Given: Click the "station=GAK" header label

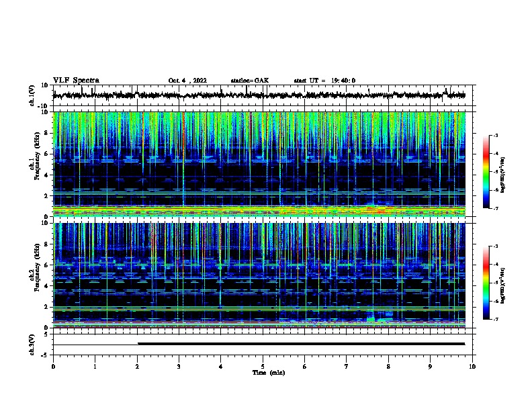Looking at the screenshot, I should [250, 81].
